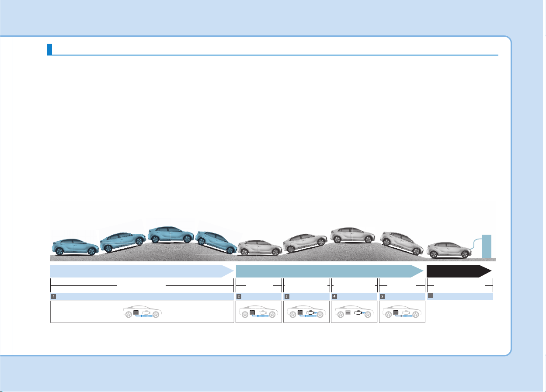The image size is (546, 392).
Task: Select the power-flow car diagram under step 1
Action: (x=142, y=312)
